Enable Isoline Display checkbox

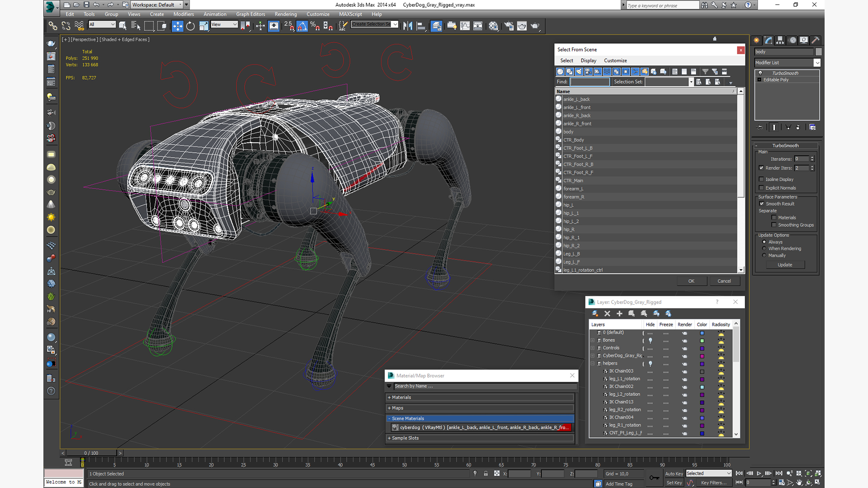762,179
